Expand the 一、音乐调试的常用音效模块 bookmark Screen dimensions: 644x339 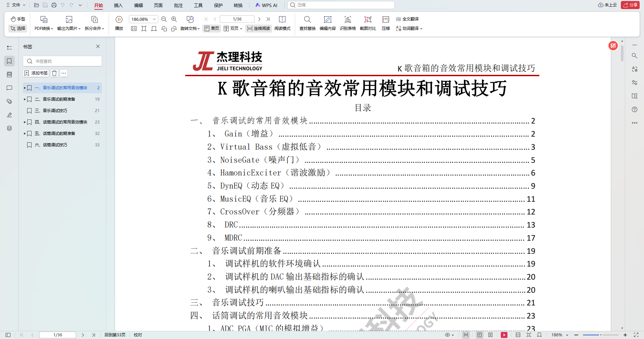(24, 88)
